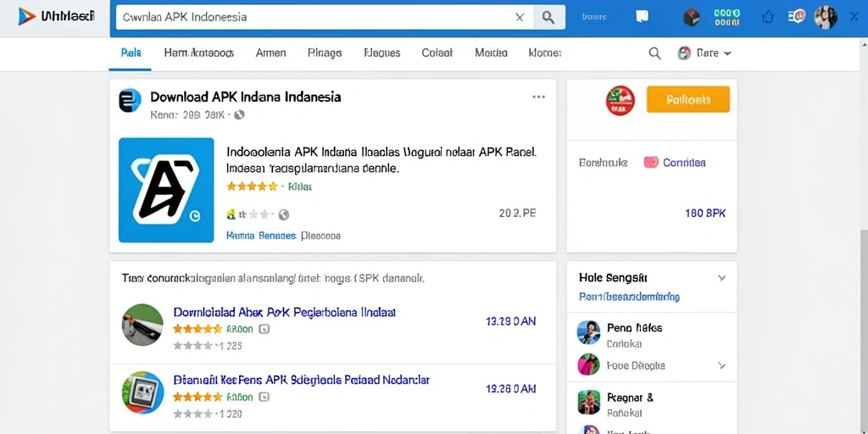
Task: Click the globe icon under the card title
Action: click(x=239, y=115)
